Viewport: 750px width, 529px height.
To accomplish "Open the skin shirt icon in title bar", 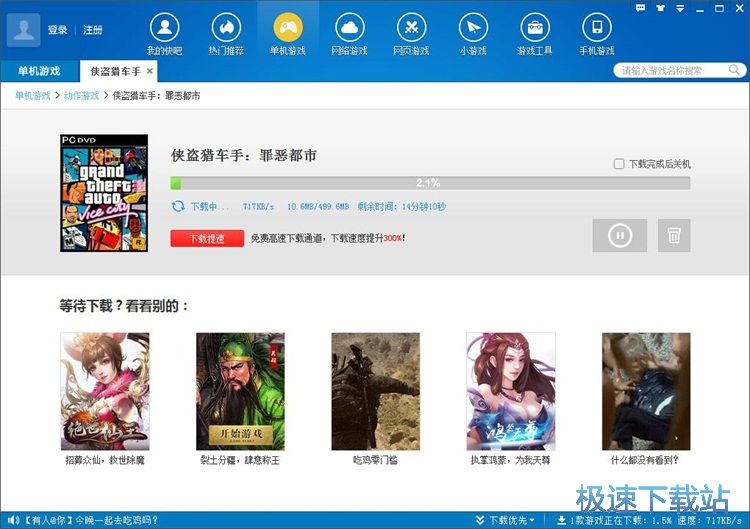I will (661, 8).
